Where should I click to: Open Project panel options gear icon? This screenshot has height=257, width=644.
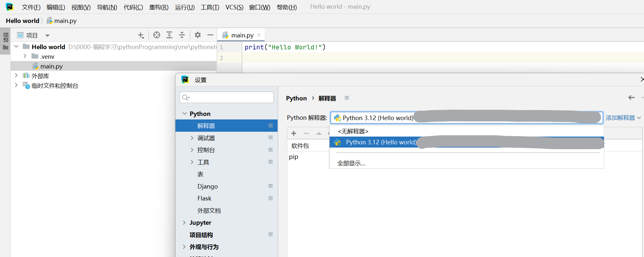click(x=198, y=35)
